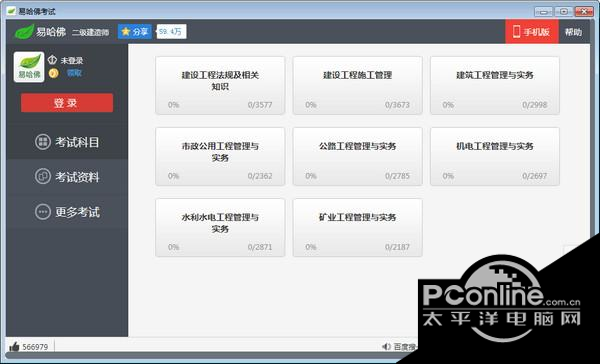
Task: Click the gold coin icon
Action: pyautogui.click(x=54, y=73)
